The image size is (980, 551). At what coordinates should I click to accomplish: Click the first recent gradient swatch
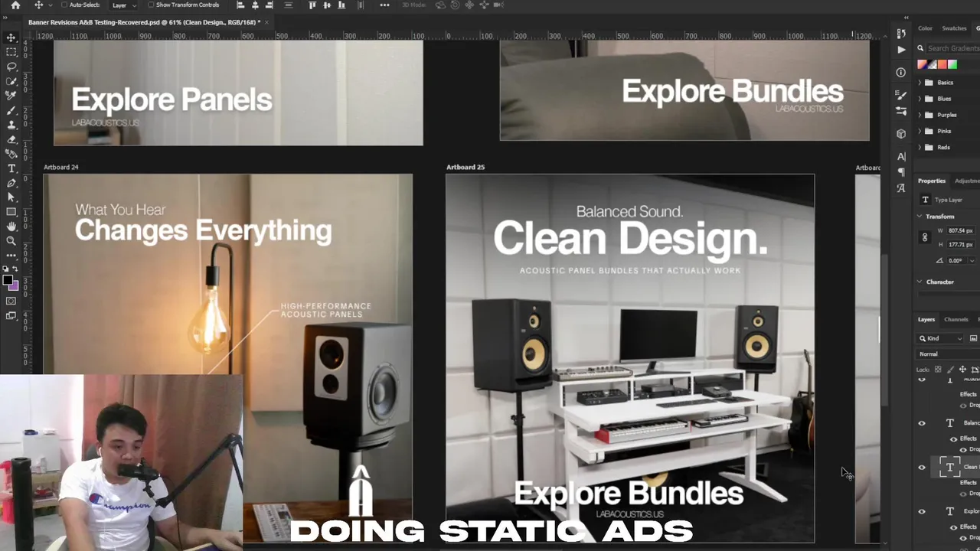[x=923, y=64]
